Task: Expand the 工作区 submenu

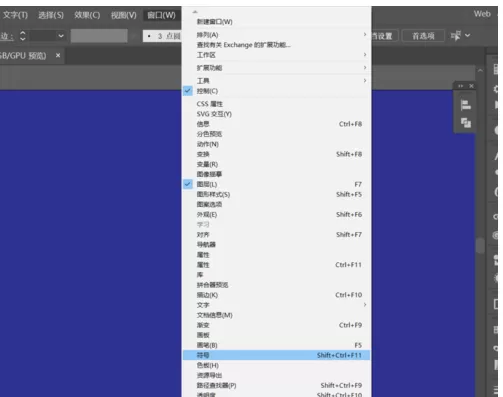Action: tap(277, 55)
